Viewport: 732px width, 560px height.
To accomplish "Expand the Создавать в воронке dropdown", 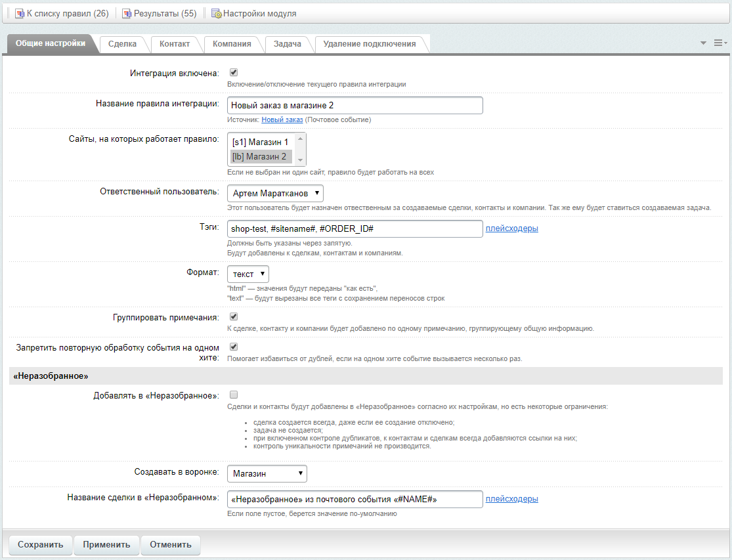I will coord(267,473).
